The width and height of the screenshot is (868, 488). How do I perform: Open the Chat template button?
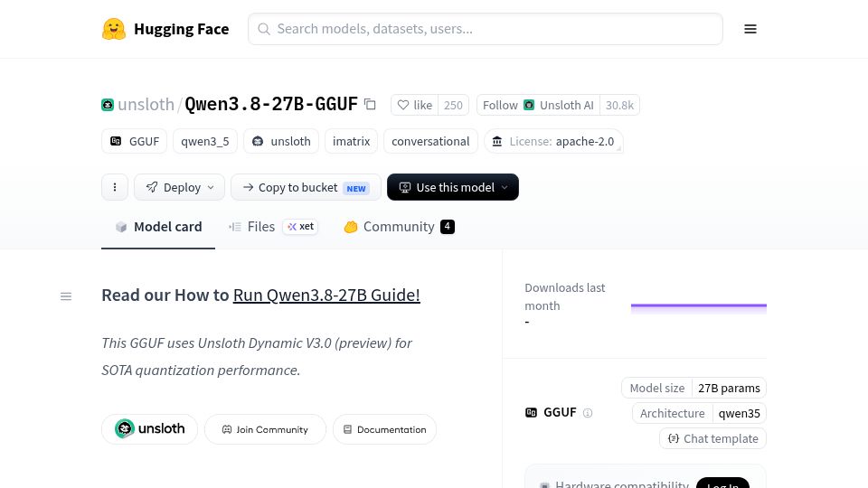tap(713, 438)
